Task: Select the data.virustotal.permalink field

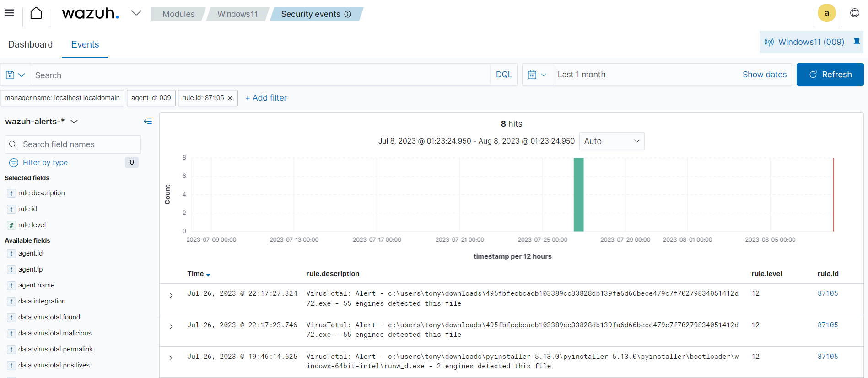Action: (55, 349)
